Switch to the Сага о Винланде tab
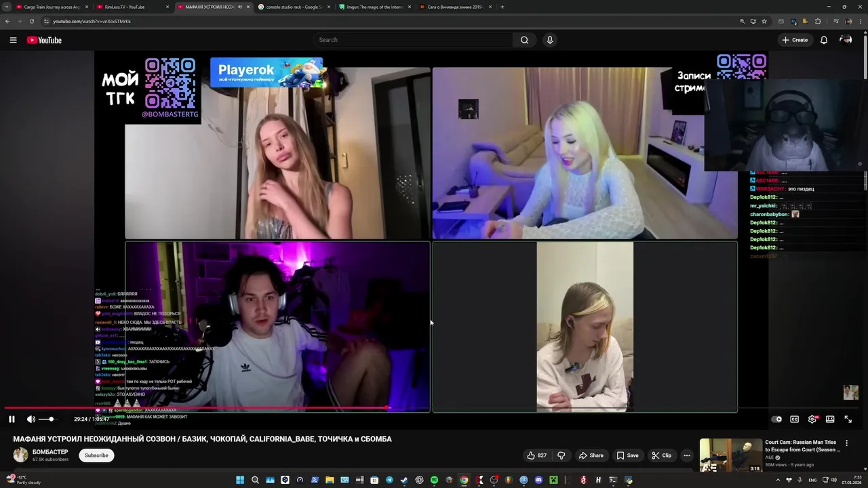This screenshot has width=868, height=488. 455,7
